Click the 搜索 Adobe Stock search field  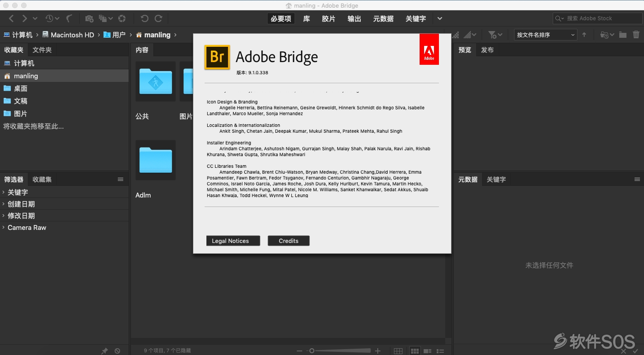pyautogui.click(x=598, y=18)
